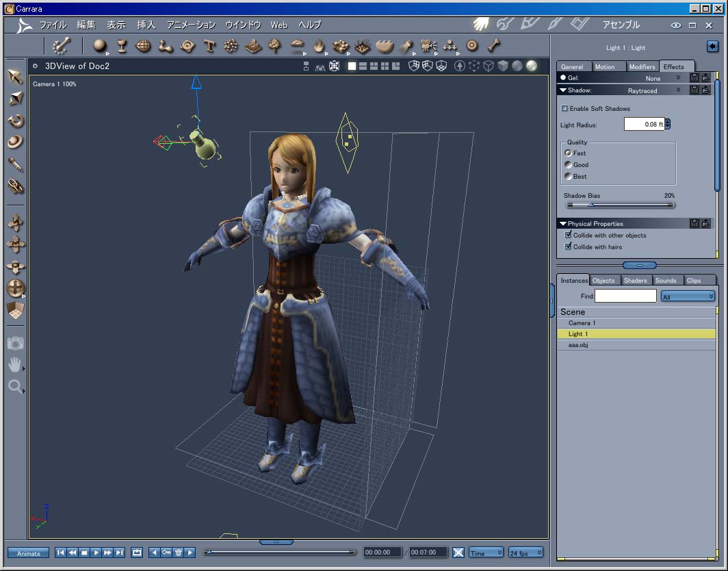Enable Soft Shadows checkbox
This screenshot has width=728, height=571.
tap(564, 108)
